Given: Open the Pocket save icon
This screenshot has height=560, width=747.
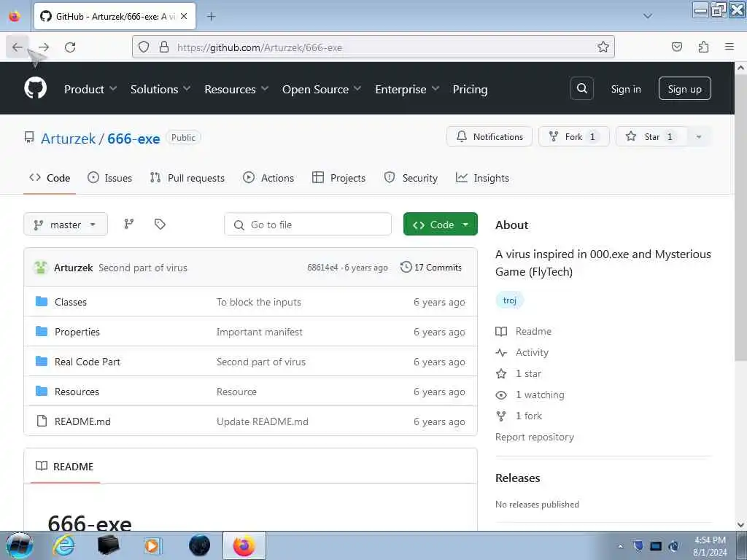Looking at the screenshot, I should [676, 47].
